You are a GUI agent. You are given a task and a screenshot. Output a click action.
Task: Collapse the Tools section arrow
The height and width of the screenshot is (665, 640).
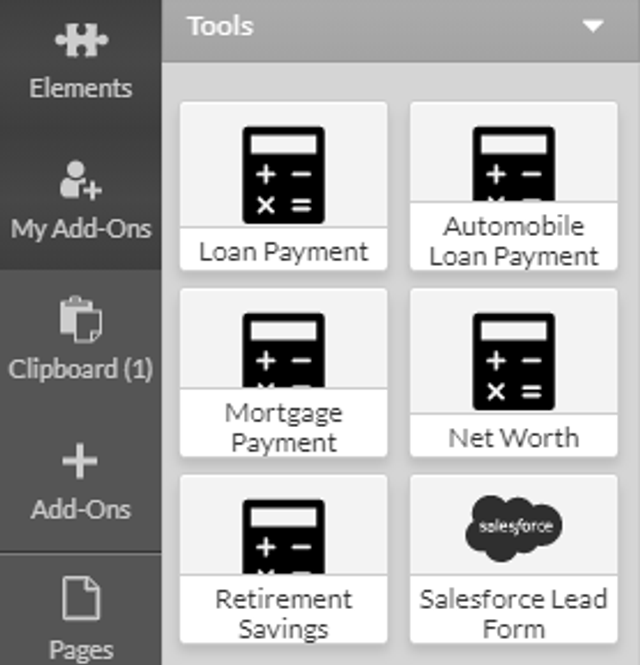[592, 26]
